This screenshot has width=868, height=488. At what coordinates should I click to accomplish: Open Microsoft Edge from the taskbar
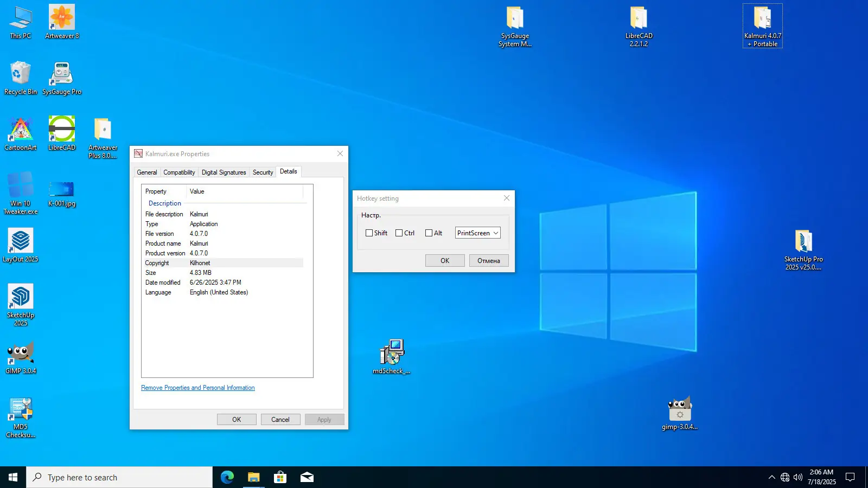tap(227, 477)
